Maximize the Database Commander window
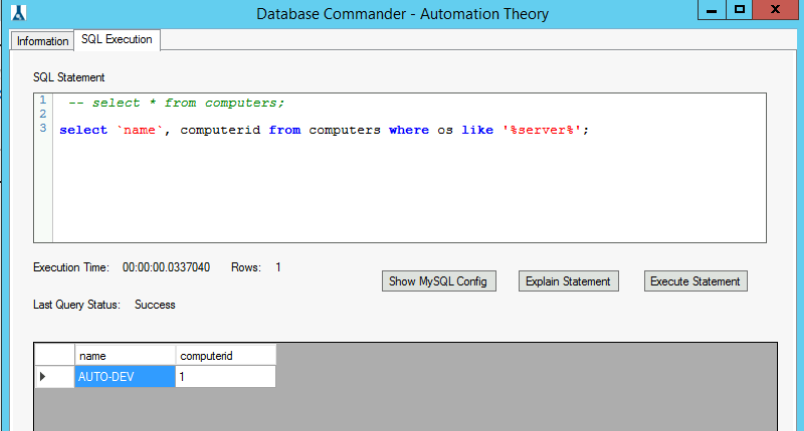 click(x=739, y=10)
